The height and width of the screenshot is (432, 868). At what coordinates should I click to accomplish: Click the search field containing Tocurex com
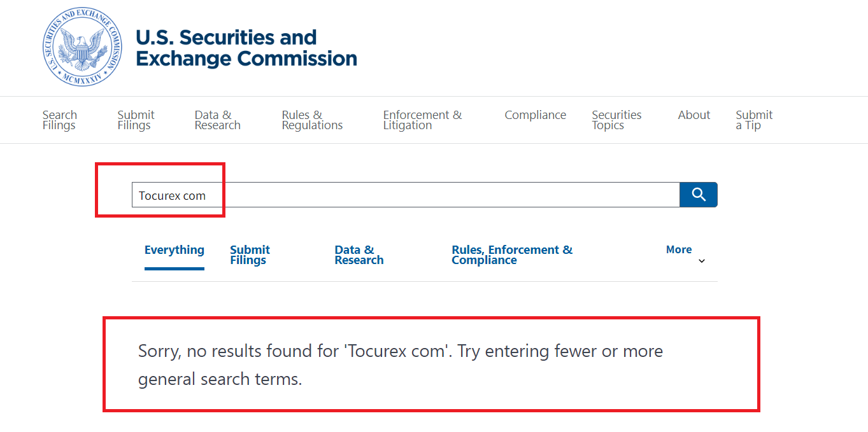(x=406, y=195)
